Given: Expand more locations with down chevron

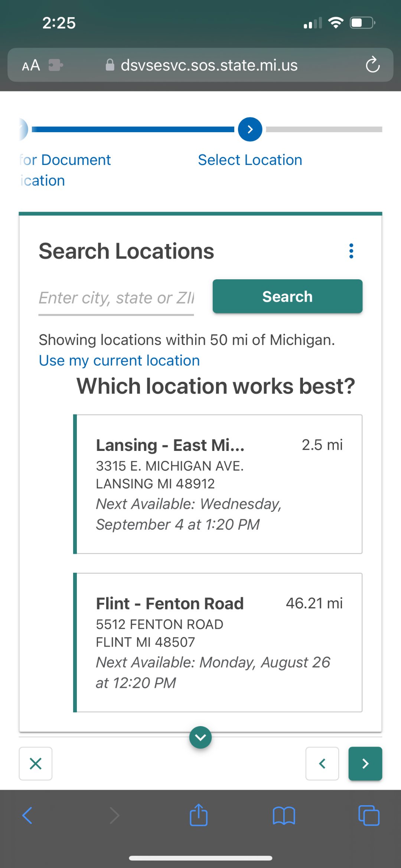Looking at the screenshot, I should click(x=200, y=737).
